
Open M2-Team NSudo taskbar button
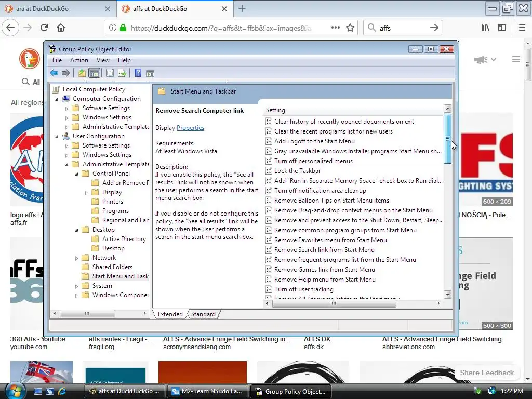tap(207, 391)
